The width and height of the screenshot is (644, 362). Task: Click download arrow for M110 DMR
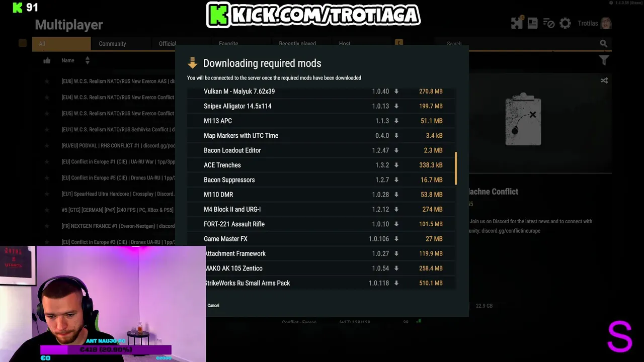(x=396, y=195)
